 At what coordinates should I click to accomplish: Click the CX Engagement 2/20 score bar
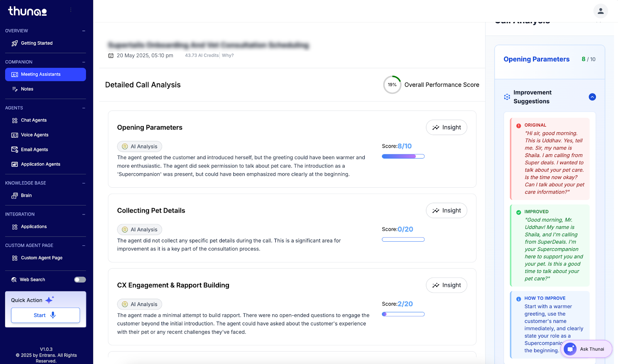[x=403, y=314]
